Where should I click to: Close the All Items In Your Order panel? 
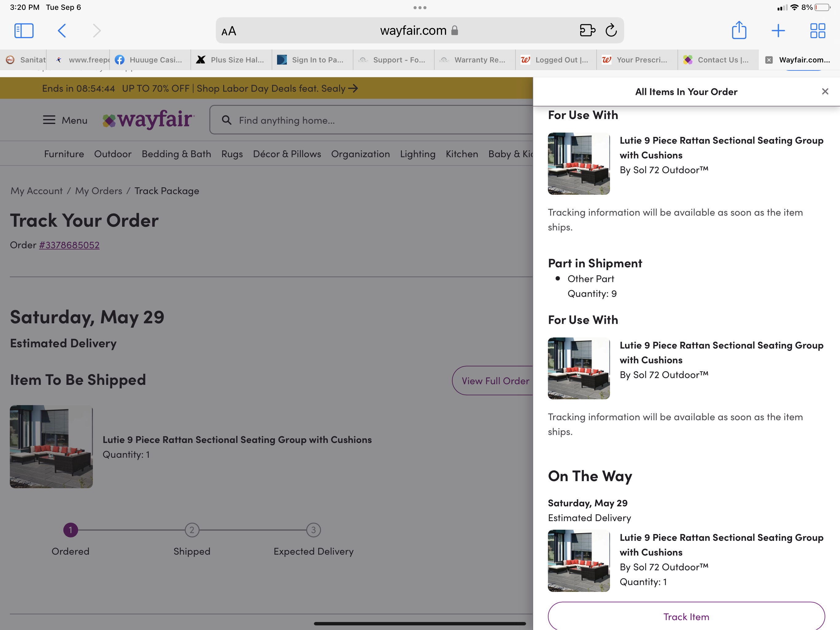click(x=825, y=92)
